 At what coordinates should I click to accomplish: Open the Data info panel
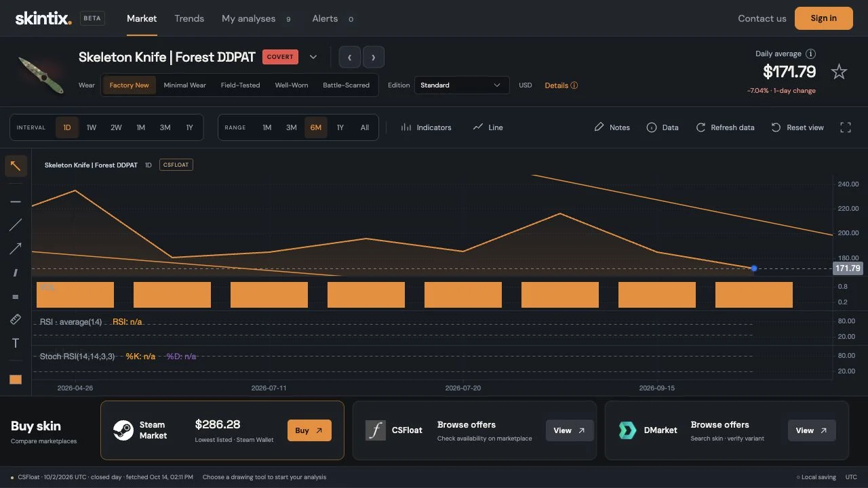[x=663, y=127]
